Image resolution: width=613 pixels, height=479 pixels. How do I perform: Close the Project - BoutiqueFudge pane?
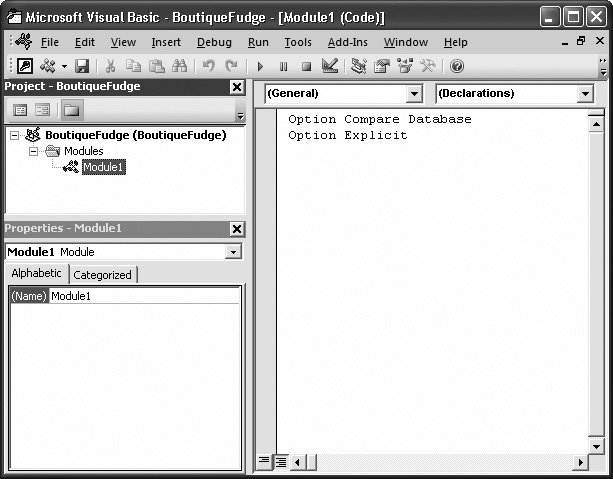coord(237,87)
